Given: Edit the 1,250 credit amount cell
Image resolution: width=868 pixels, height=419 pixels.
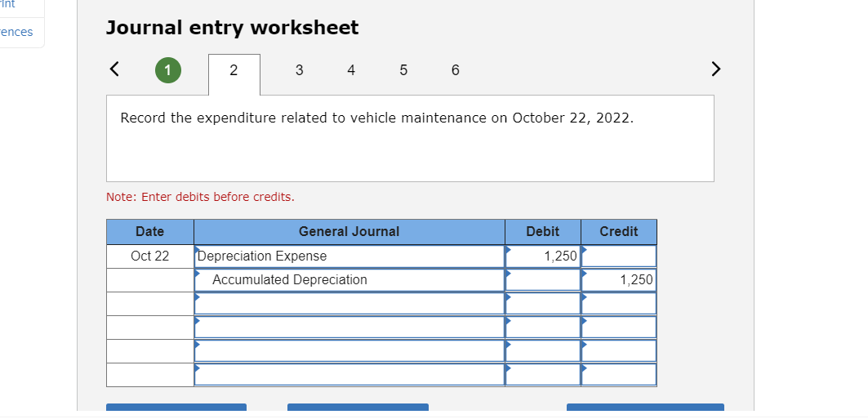Looking at the screenshot, I should click(619, 280).
